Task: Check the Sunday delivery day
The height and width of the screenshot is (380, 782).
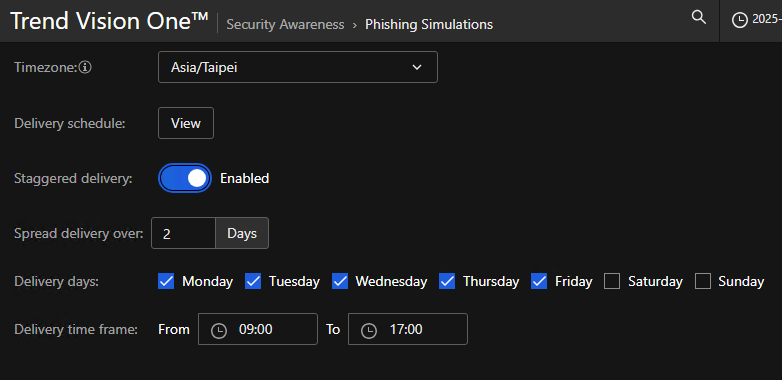Action: (x=703, y=281)
